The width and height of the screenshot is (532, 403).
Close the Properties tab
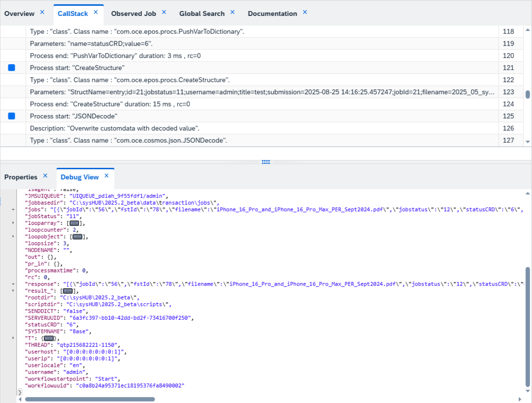tap(45, 176)
